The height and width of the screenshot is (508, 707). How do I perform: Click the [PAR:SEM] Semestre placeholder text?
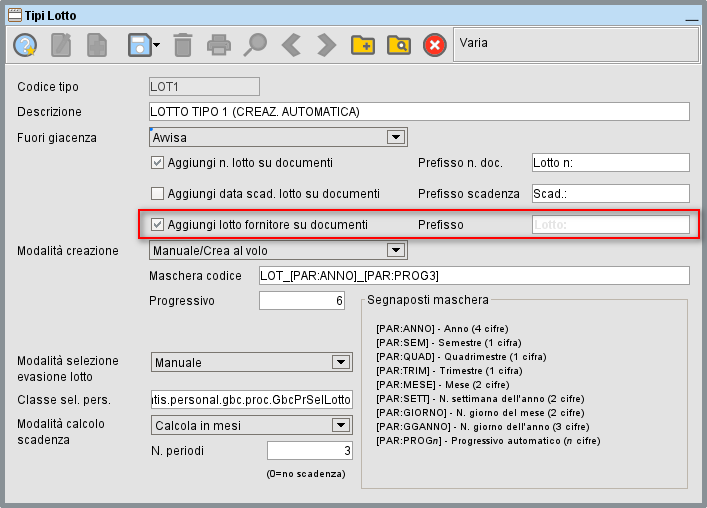[449, 343]
